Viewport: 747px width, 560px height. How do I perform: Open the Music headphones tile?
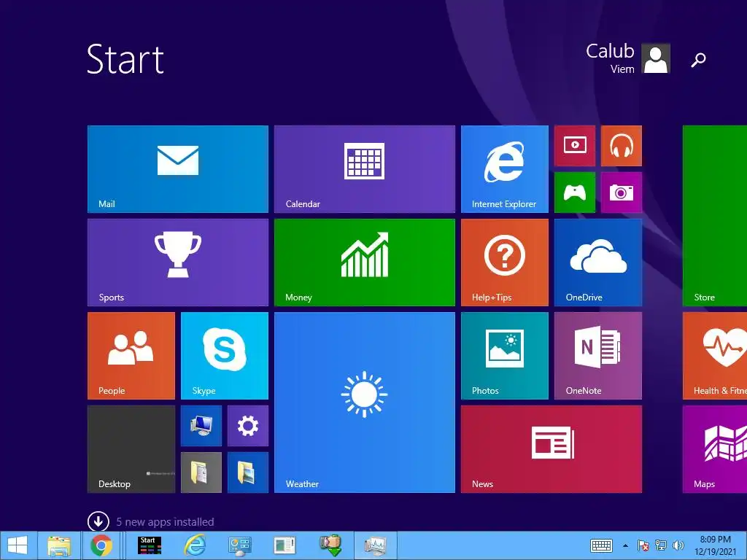coord(622,146)
